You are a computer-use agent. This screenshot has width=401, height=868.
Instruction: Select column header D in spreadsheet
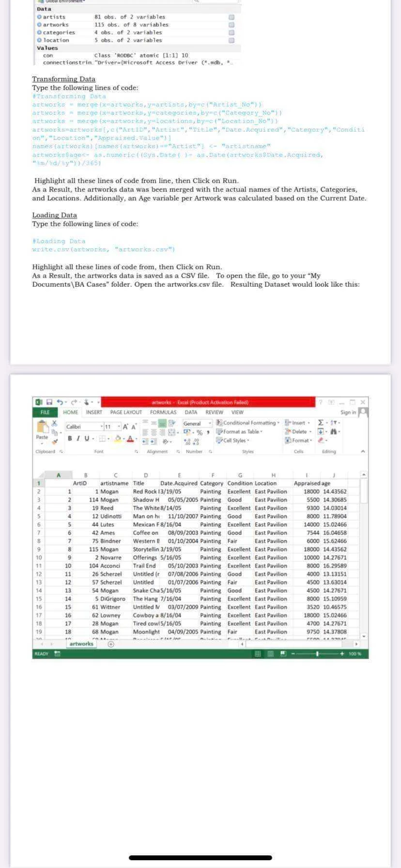click(146, 475)
